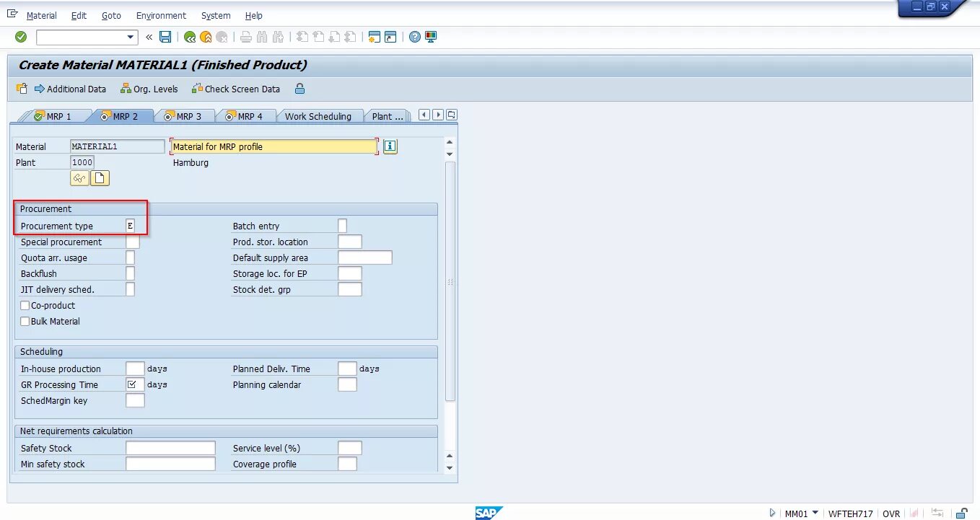This screenshot has width=980, height=520.
Task: Collapse command field with double chevron
Action: coord(149,37)
